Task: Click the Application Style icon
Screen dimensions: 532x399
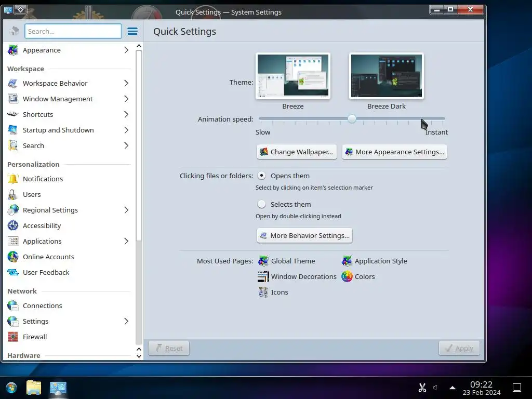Action: pyautogui.click(x=347, y=261)
